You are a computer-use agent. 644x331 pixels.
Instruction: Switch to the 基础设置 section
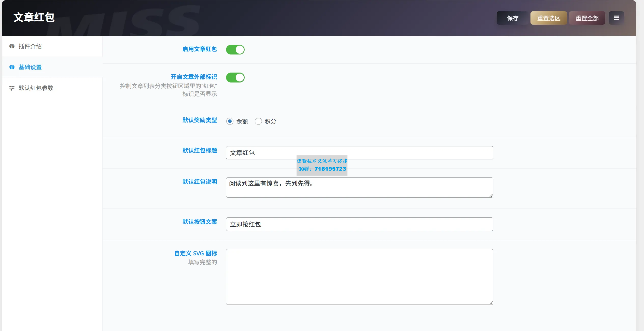52,67
